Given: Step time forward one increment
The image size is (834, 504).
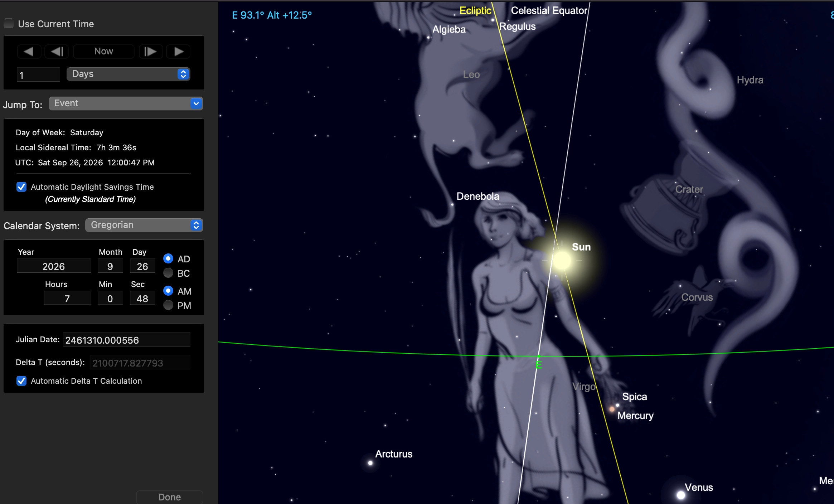Looking at the screenshot, I should click(151, 52).
